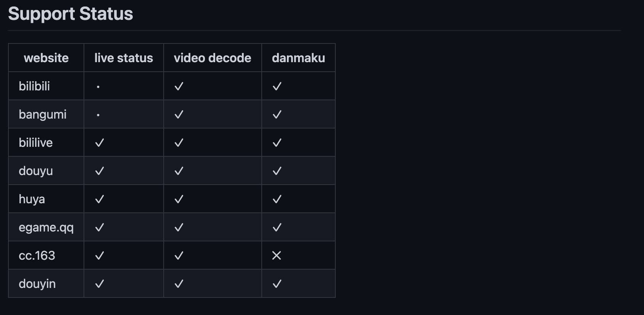
Task: Click the bilibili row label
Action: (x=34, y=86)
